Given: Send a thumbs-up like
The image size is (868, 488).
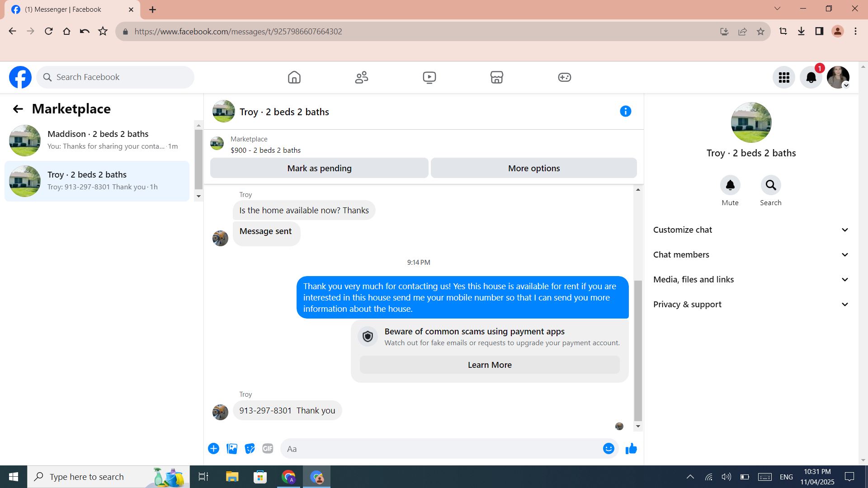Looking at the screenshot, I should coord(631,449).
